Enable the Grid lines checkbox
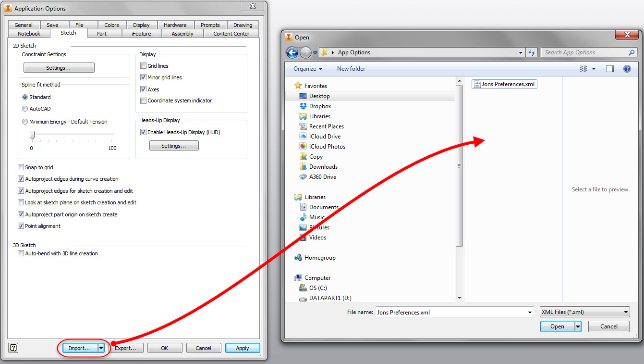This screenshot has width=644, height=364. click(x=143, y=66)
